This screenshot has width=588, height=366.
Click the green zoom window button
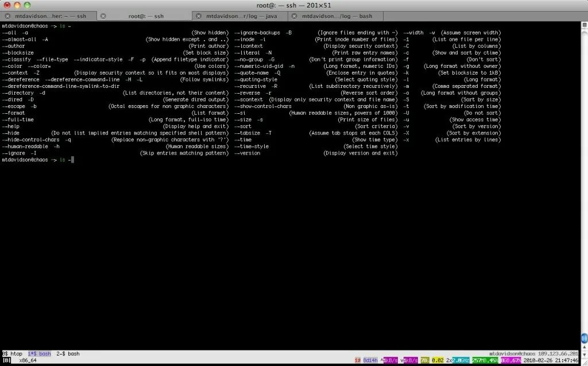(x=27, y=5)
